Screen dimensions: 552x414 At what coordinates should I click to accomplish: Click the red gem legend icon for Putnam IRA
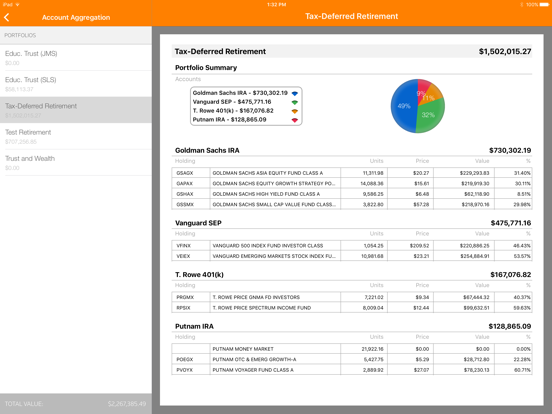[x=295, y=120]
